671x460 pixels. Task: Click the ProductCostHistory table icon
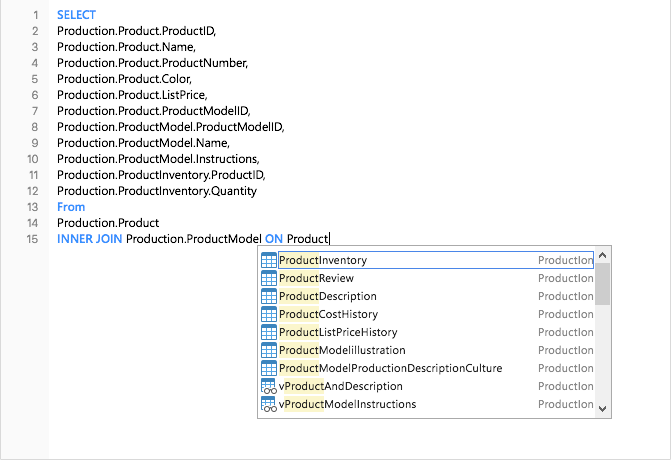(268, 314)
